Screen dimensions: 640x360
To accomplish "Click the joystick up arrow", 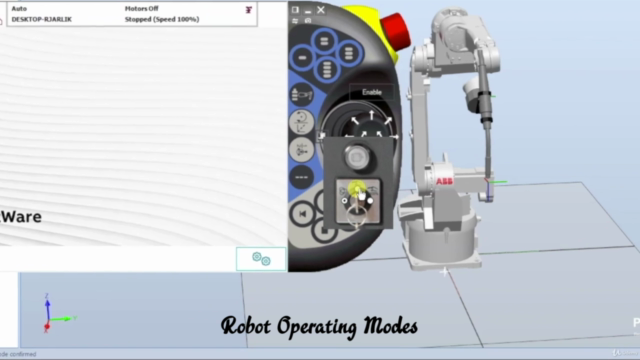I will [x=372, y=115].
